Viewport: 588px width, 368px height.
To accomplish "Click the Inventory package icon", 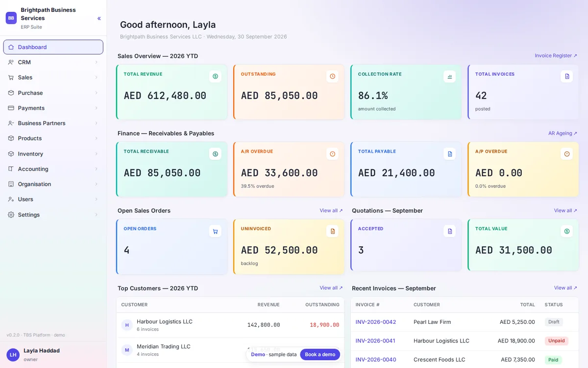I will tap(11, 154).
